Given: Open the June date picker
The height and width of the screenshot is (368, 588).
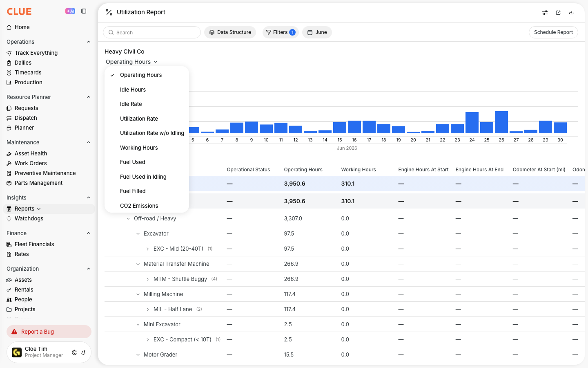Looking at the screenshot, I should (317, 32).
